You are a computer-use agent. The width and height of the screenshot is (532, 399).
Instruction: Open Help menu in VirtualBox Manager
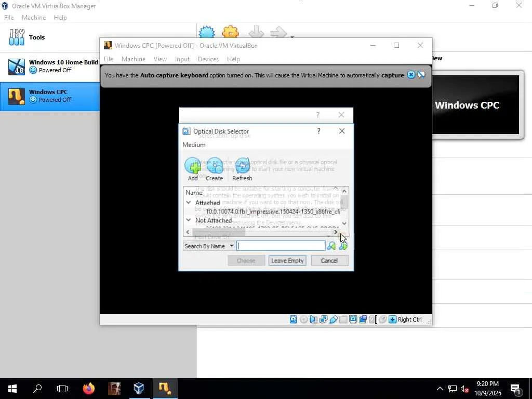coord(60,17)
